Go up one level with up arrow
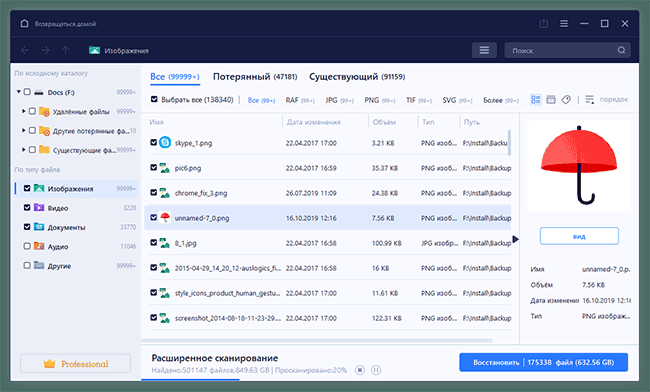The height and width of the screenshot is (392, 650). pos(65,50)
